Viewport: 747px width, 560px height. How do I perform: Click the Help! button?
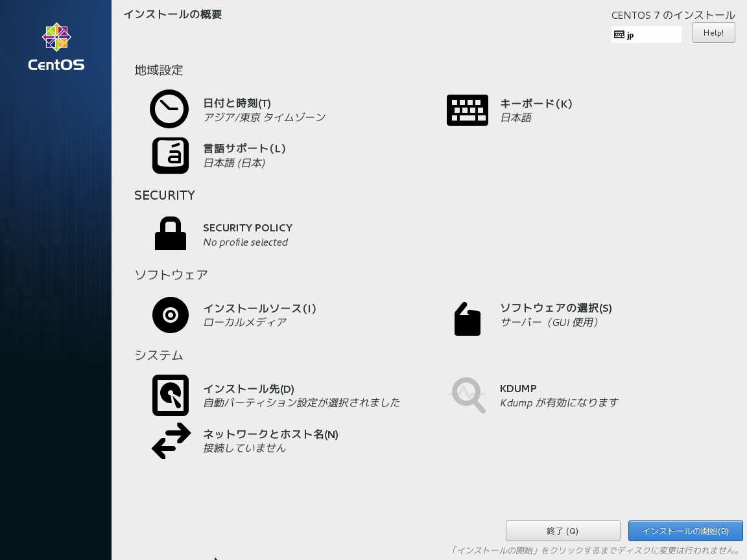pyautogui.click(x=714, y=33)
